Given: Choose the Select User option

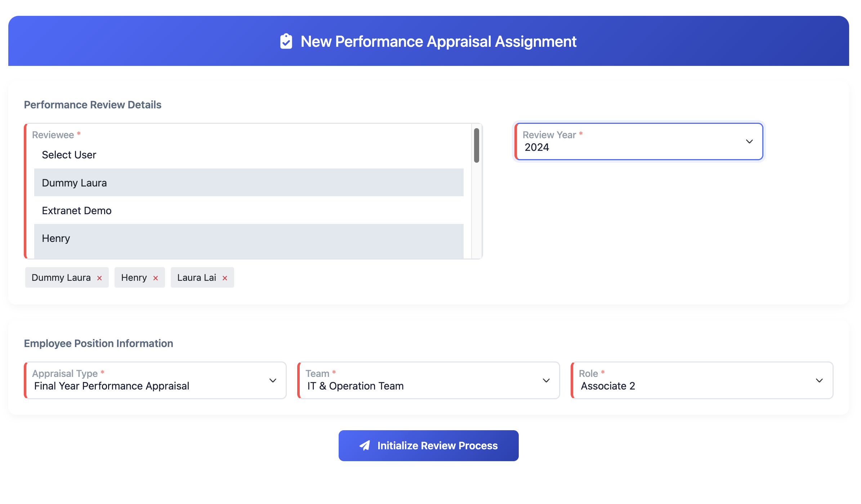Looking at the screenshot, I should click(249, 155).
